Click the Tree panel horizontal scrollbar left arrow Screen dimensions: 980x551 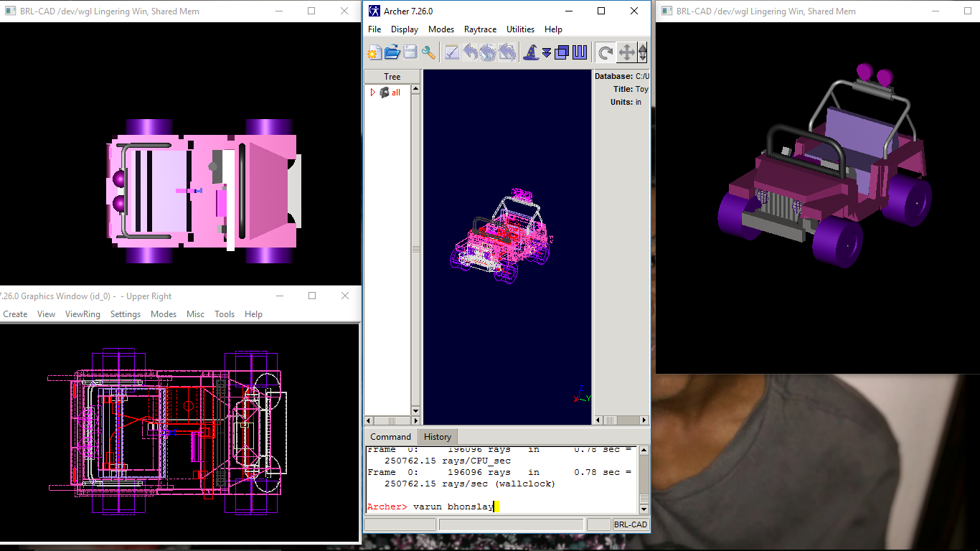[369, 420]
